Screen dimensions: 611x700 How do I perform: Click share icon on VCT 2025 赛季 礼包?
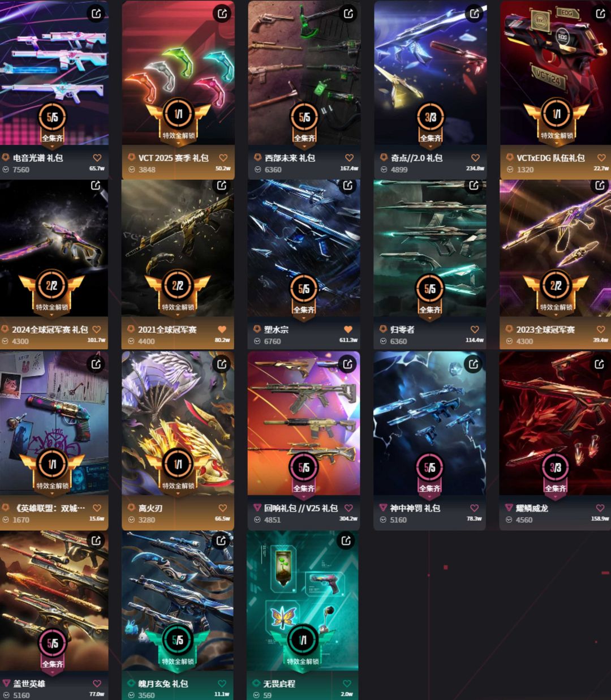tap(223, 14)
